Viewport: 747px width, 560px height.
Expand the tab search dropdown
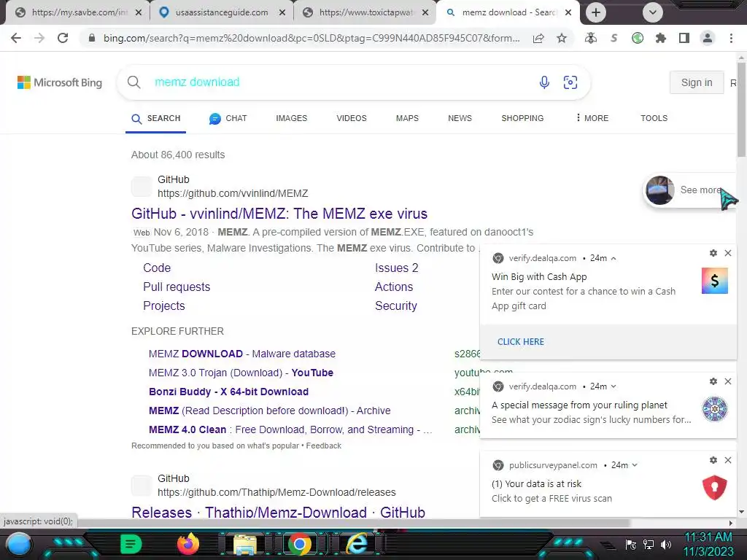(653, 12)
